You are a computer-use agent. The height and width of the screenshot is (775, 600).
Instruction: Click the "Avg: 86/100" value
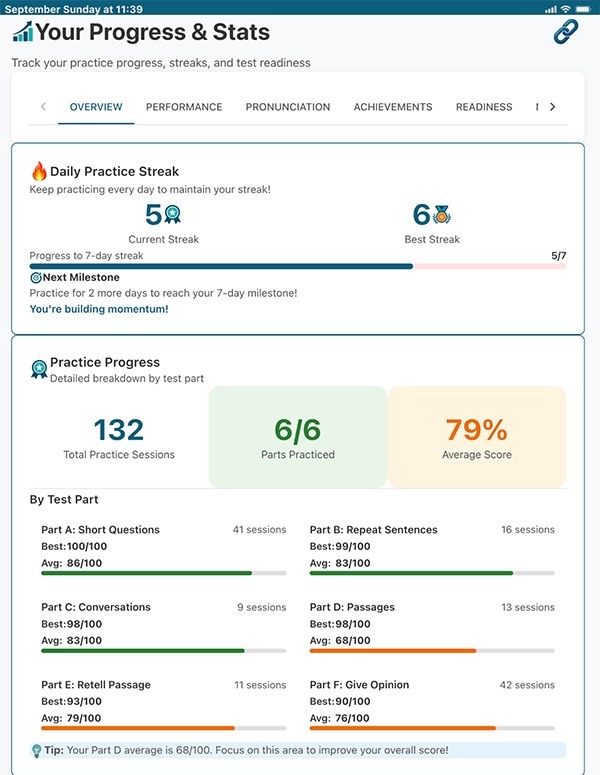tap(72, 563)
